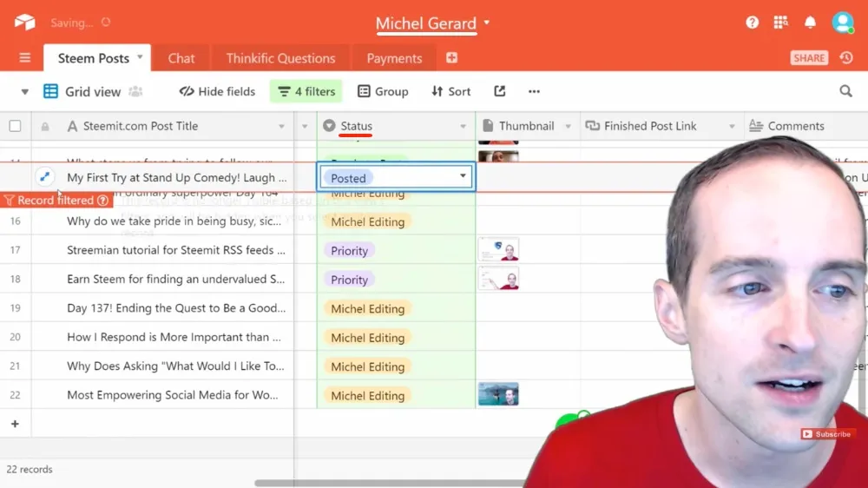Open the more options ellipsis menu

(x=534, y=91)
